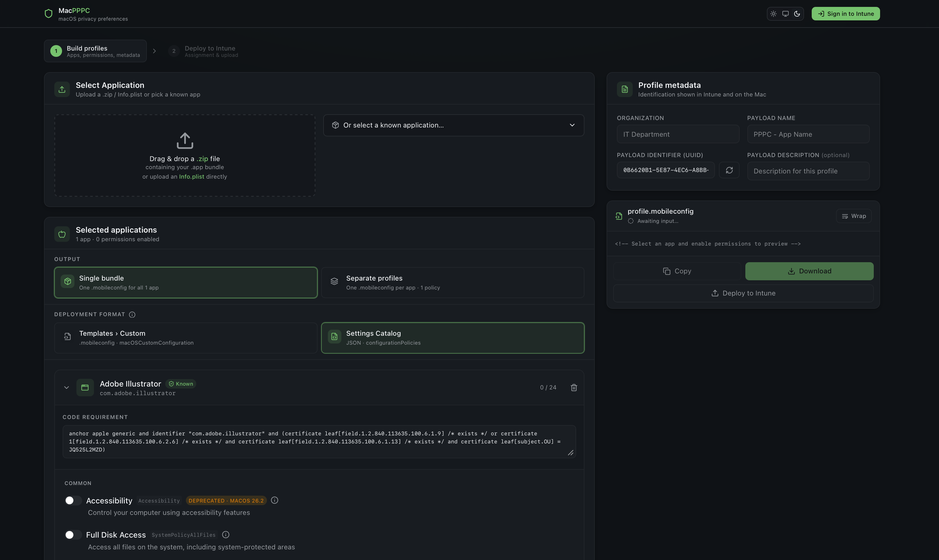Click the Payload Name input field

tap(808, 134)
